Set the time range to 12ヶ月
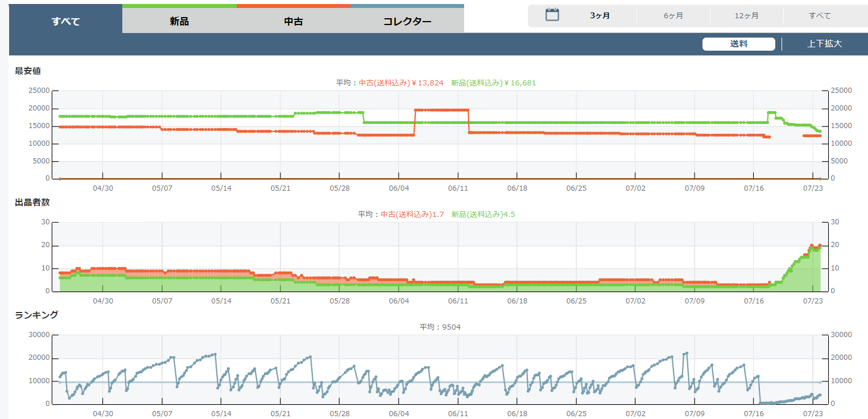 click(x=746, y=16)
